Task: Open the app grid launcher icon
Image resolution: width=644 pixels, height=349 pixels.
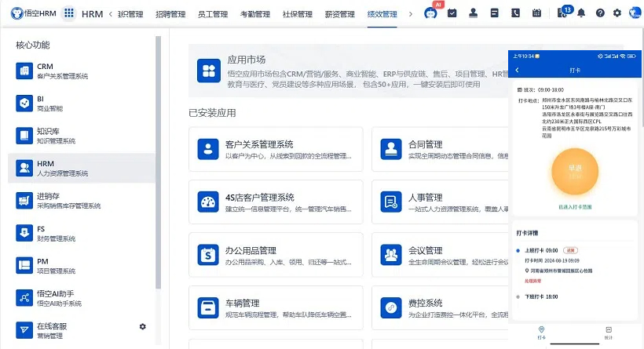Action: pos(69,13)
